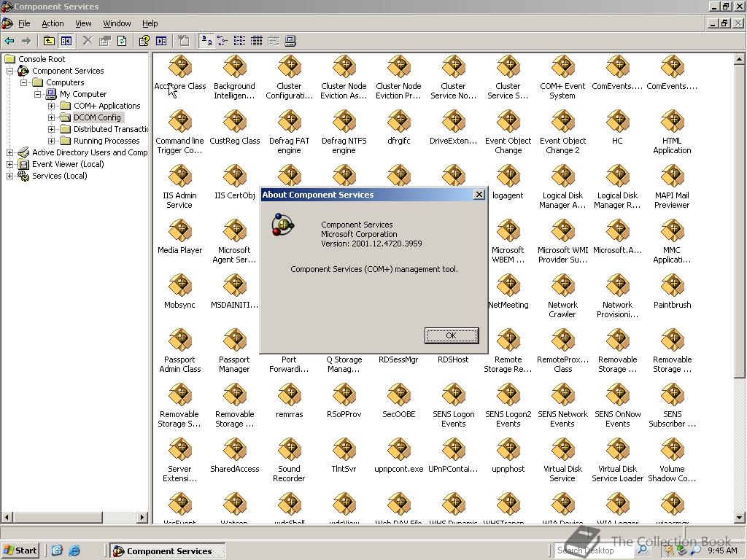Click the vertical scrollbar down arrow
Screen dimensions: 747x560
coord(739,517)
